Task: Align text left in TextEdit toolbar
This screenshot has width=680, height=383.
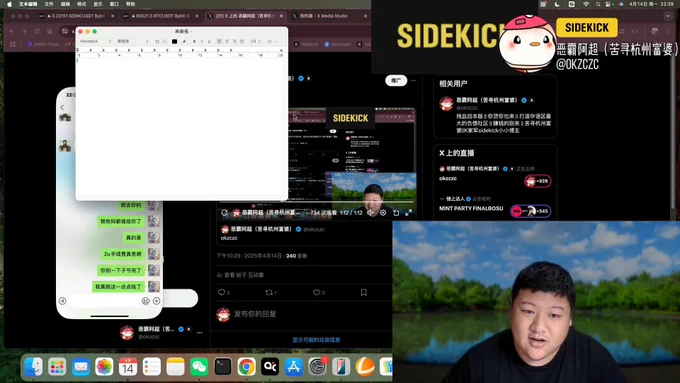Action: [219, 41]
